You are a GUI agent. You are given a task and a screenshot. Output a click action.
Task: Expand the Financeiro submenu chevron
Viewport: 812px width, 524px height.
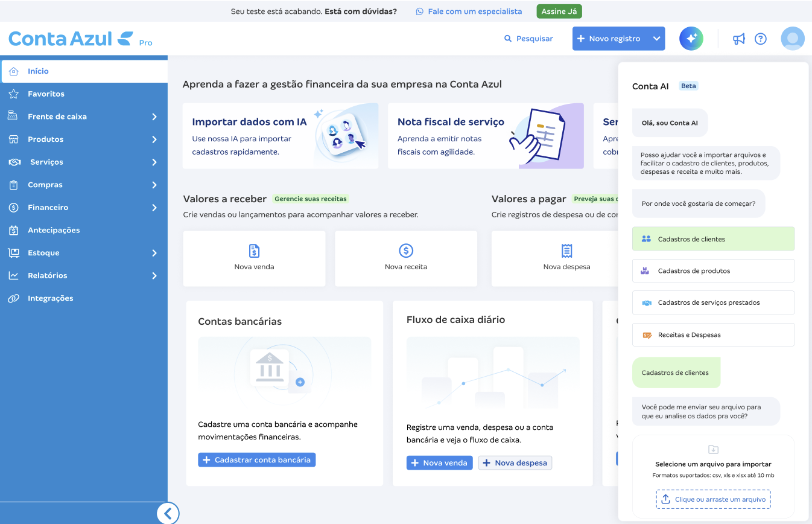pos(154,207)
